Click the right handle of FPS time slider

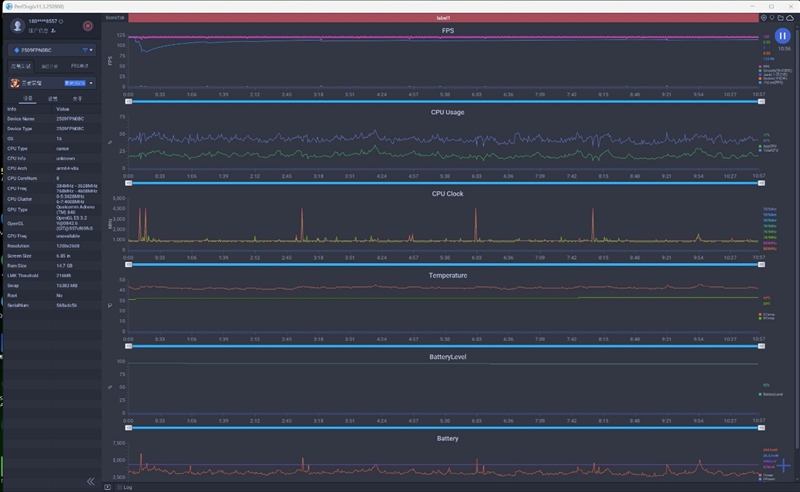click(x=762, y=101)
